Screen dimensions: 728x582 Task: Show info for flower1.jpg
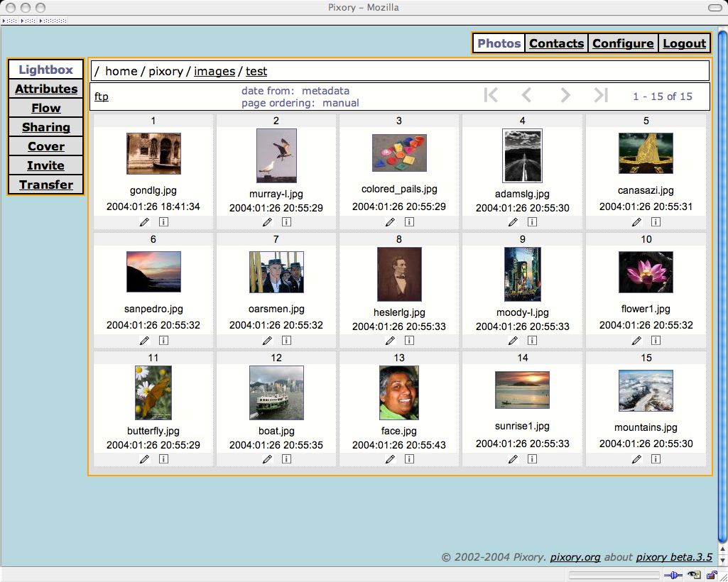656,340
